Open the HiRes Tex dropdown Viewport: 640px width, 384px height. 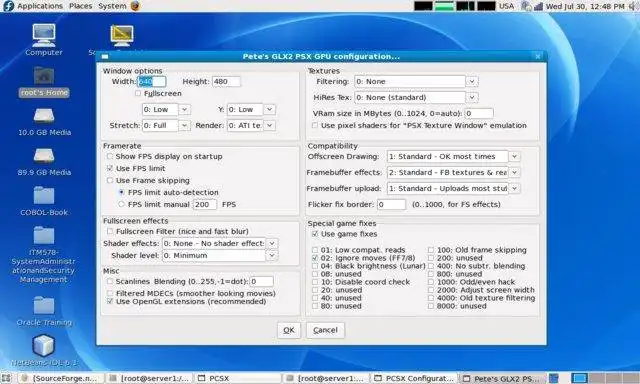[x=472, y=97]
